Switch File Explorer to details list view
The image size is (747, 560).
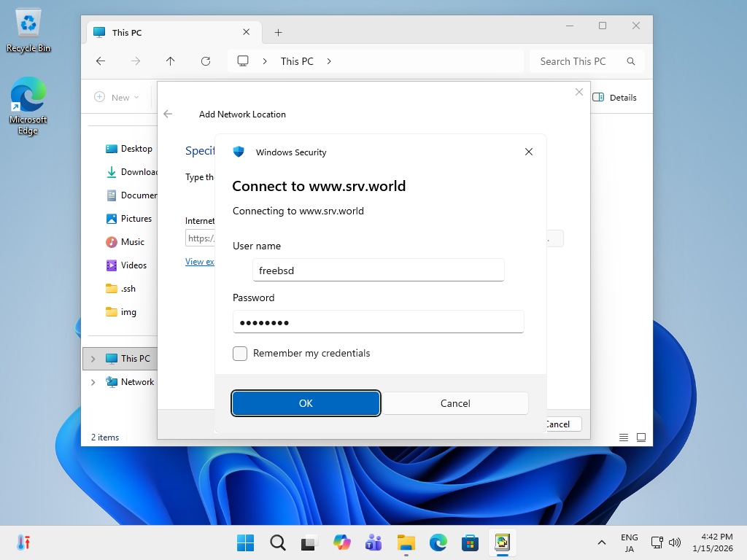pyautogui.click(x=624, y=437)
